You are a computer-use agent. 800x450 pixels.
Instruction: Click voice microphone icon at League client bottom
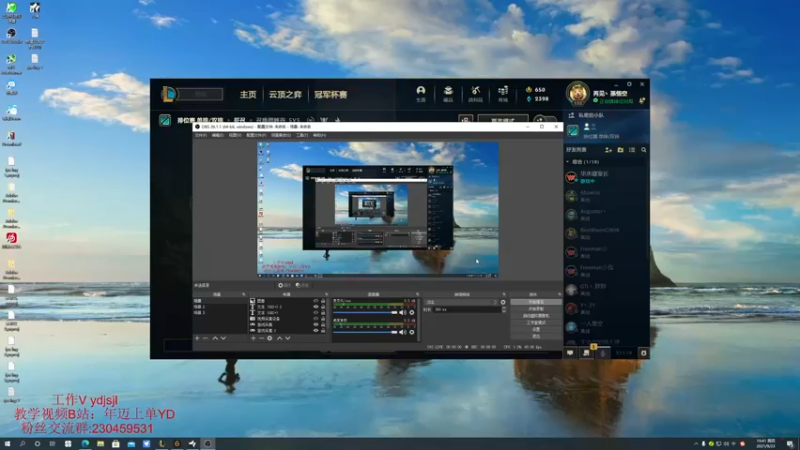pos(603,353)
